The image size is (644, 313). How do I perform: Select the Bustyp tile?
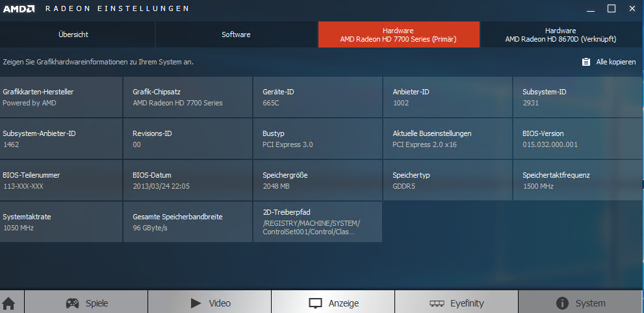coord(318,139)
